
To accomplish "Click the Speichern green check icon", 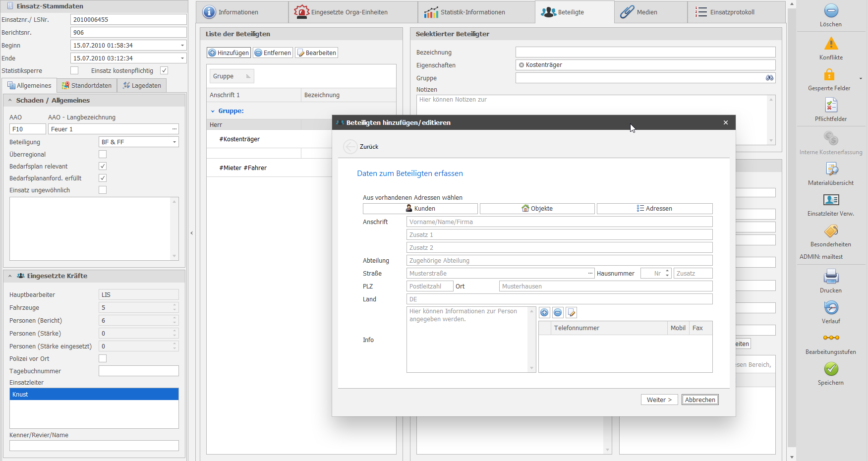I will tap(831, 369).
